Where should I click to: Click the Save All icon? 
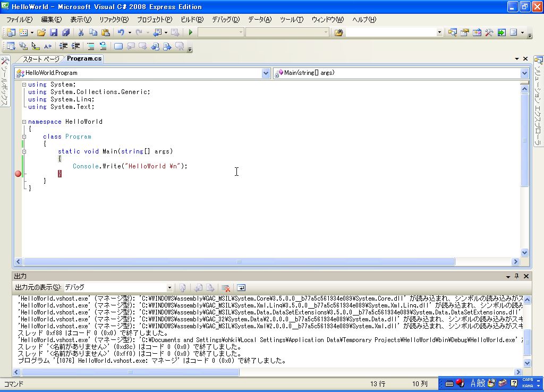click(x=65, y=32)
